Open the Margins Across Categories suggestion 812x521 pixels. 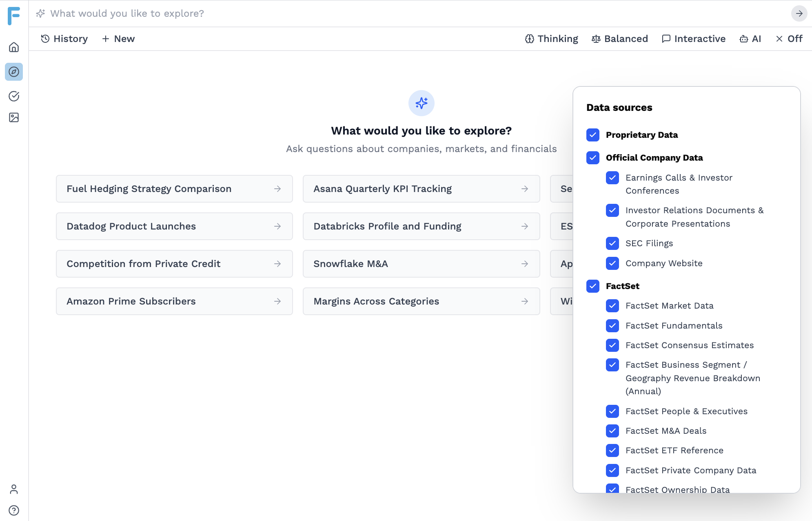click(x=422, y=301)
